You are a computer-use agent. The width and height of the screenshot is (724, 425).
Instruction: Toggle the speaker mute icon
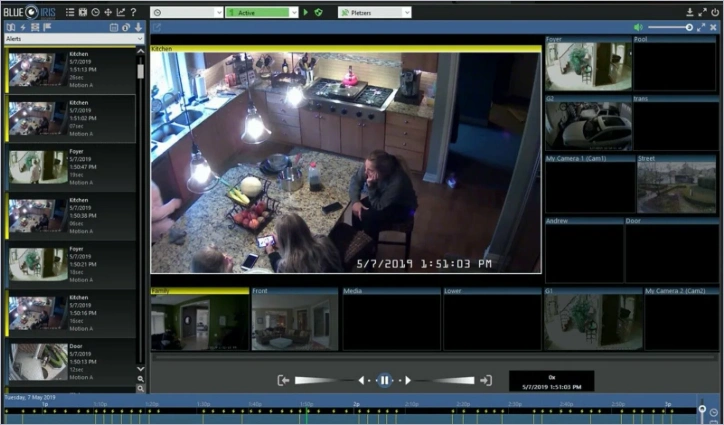click(x=638, y=27)
